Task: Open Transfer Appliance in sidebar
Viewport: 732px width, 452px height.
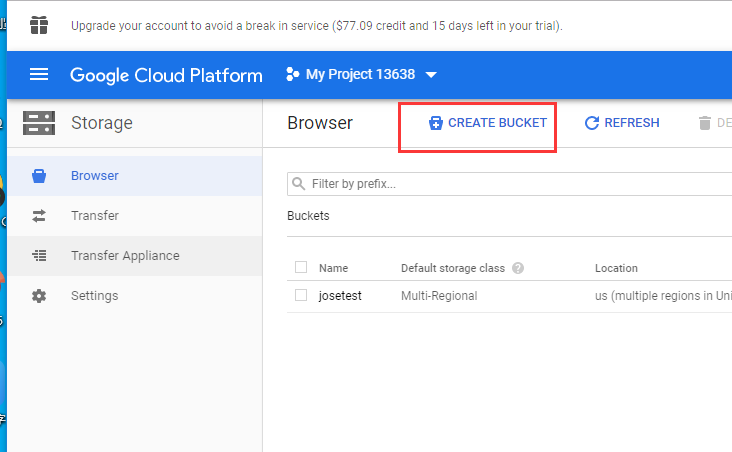Action: coord(135,255)
